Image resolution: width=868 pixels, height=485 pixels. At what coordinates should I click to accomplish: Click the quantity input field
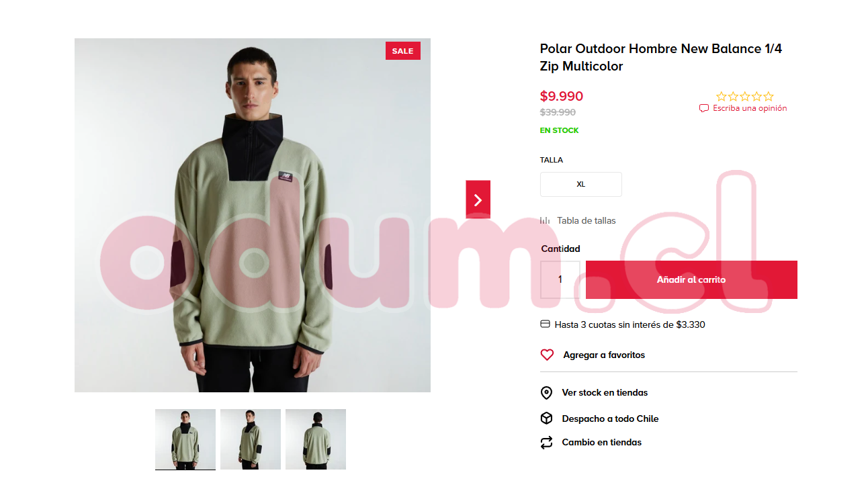[560, 279]
